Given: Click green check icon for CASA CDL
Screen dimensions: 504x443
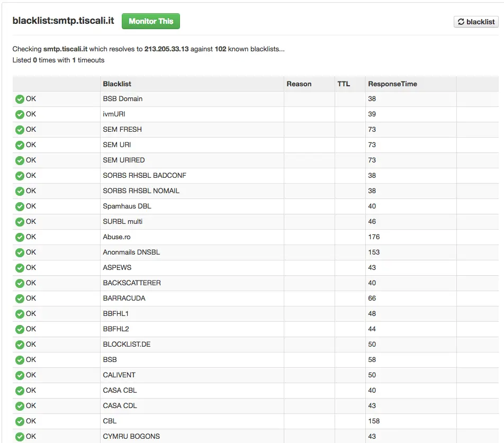Looking at the screenshot, I should click(x=20, y=406).
